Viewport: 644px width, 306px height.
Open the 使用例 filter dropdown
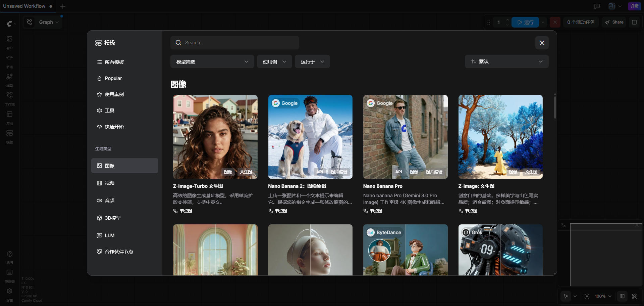tap(274, 62)
